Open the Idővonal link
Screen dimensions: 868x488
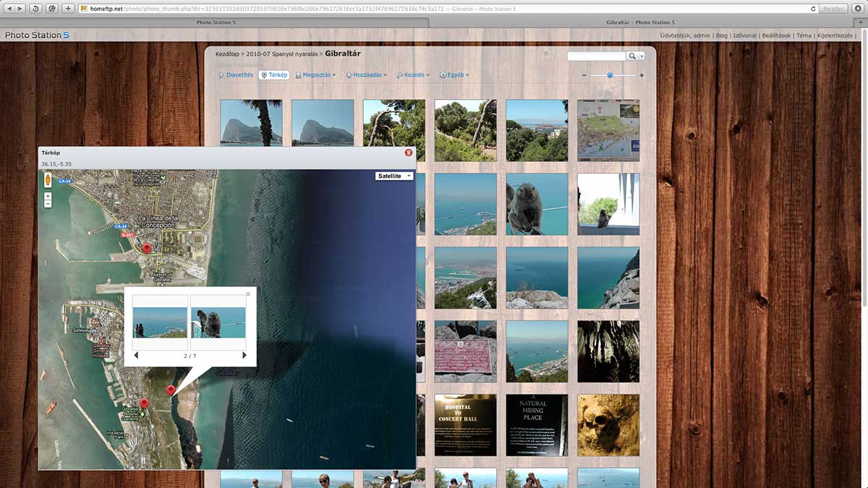click(x=744, y=35)
